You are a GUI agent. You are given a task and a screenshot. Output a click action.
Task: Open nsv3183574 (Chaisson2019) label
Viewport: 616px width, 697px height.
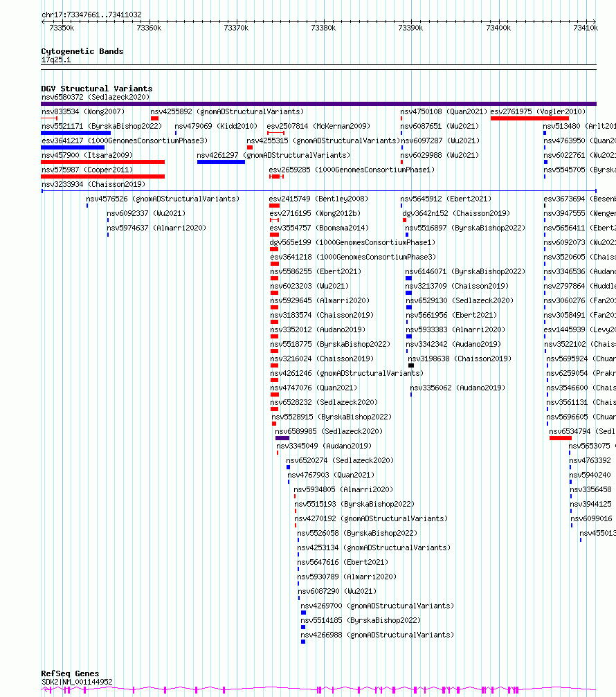323,315
